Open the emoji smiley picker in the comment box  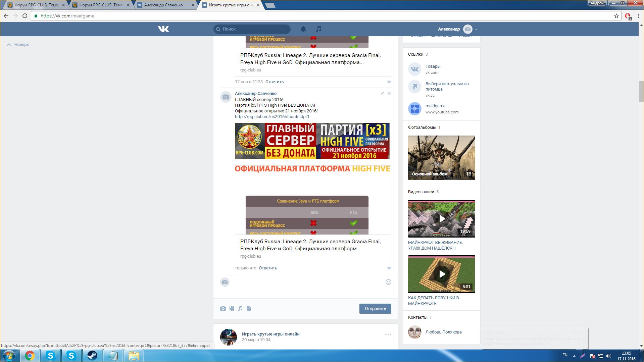click(x=389, y=282)
